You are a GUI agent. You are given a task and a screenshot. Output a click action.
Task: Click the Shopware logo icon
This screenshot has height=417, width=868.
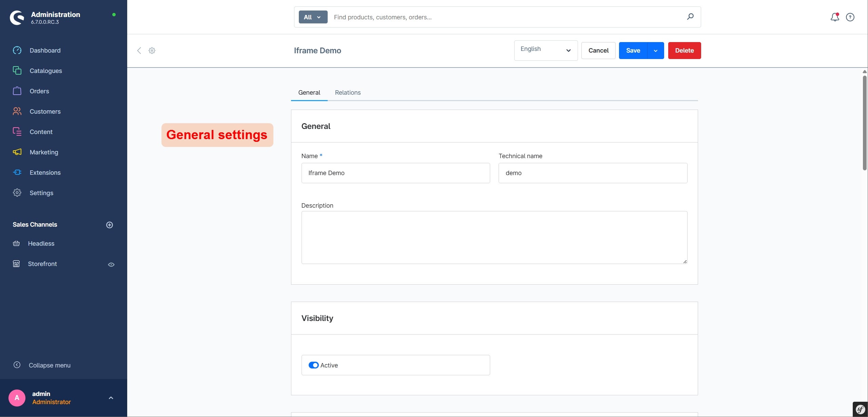coord(17,17)
